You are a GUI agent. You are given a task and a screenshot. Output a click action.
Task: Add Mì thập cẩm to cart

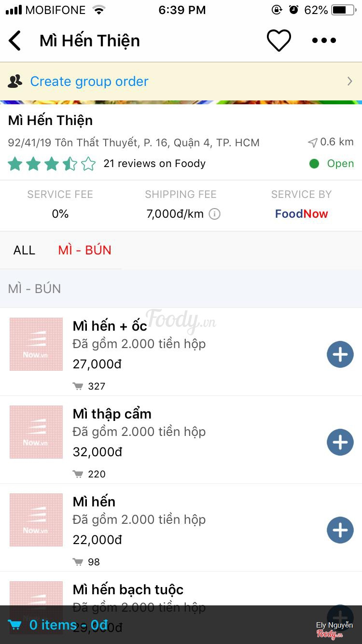(x=340, y=442)
